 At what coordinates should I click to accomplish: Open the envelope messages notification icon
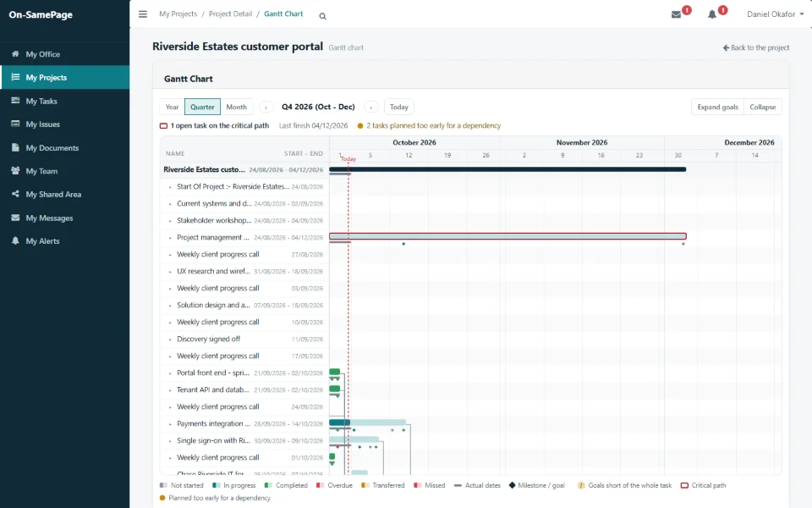677,14
